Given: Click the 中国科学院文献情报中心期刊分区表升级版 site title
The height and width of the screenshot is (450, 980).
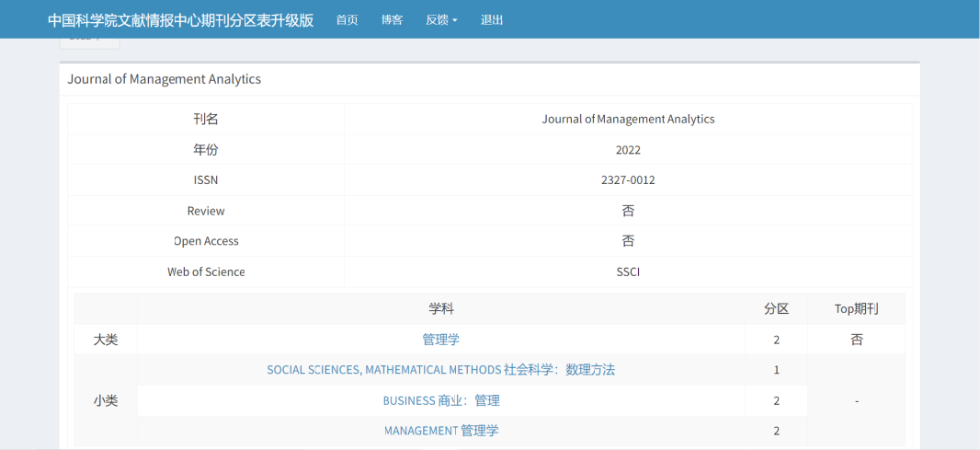Looking at the screenshot, I should point(180,19).
